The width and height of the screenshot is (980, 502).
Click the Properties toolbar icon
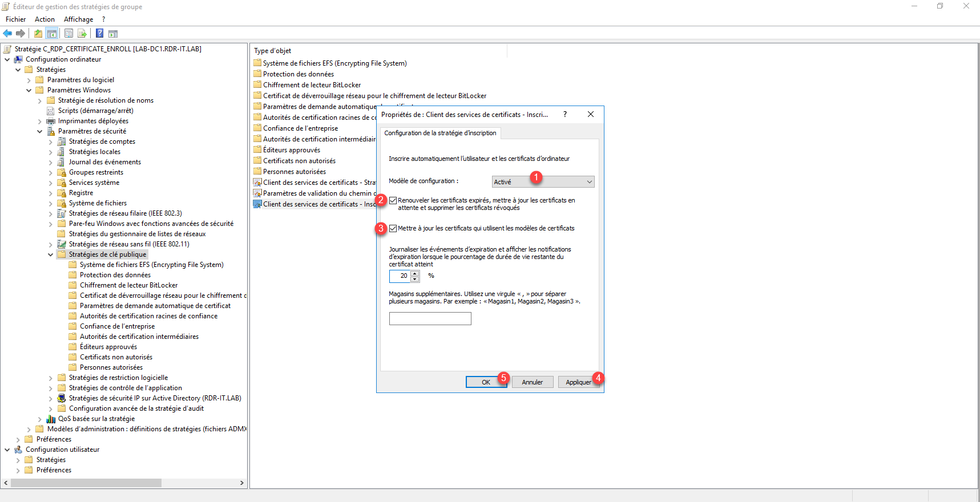tap(68, 34)
